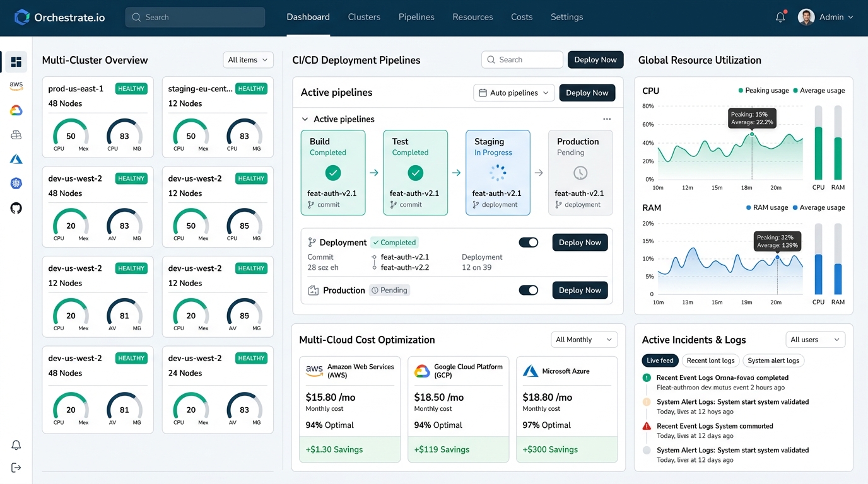
Task: Click the "feat-auth-v2.2" commit text
Action: pos(405,267)
